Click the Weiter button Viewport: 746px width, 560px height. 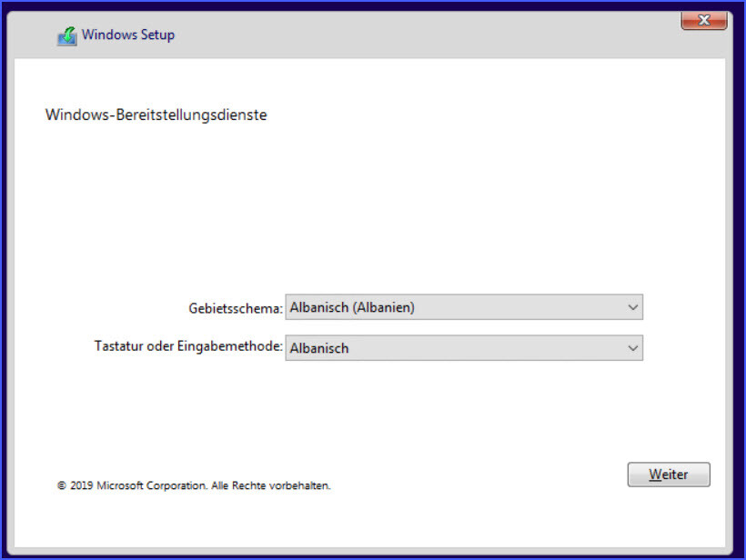(669, 475)
